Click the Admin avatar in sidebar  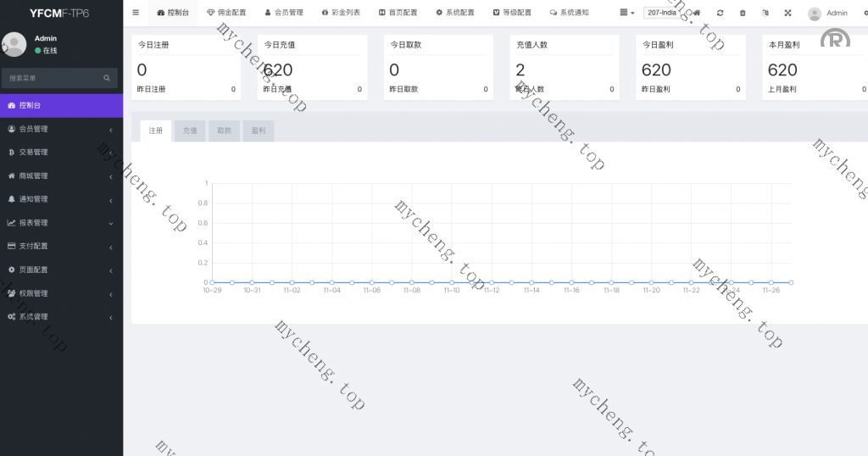[14, 44]
